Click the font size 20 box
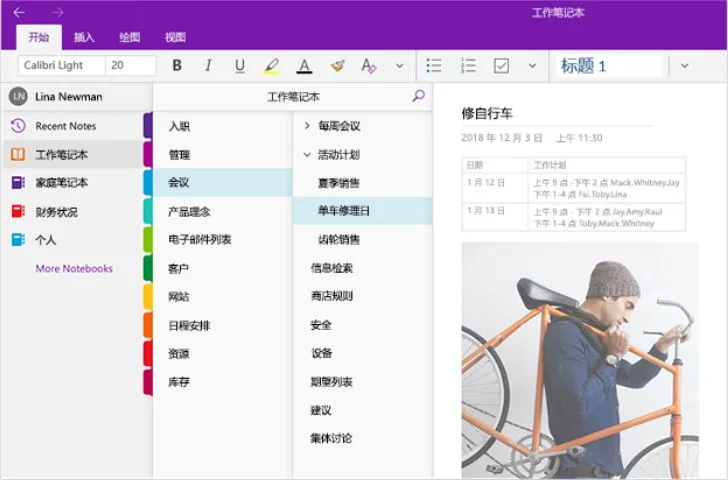Screen dimensions: 728x480 (130, 65)
